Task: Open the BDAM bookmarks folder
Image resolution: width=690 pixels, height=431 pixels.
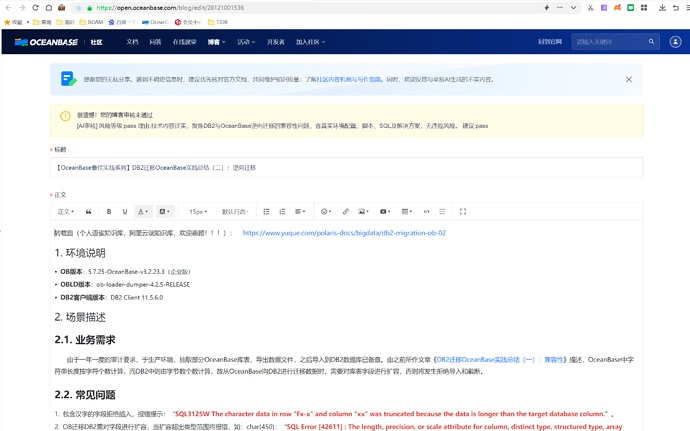Action: [91, 22]
